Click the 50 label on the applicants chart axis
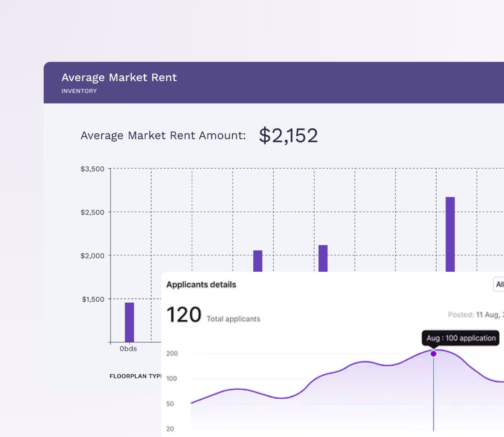Image resolution: width=504 pixels, height=437 pixels. (170, 404)
